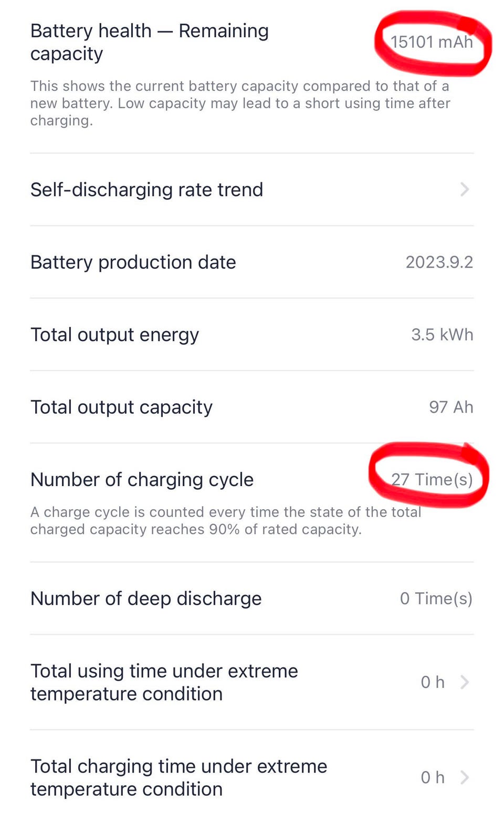Viewport: 504px width, 814px height.
Task: Tap the 3.5 kWh output energy value
Action: click(x=442, y=335)
